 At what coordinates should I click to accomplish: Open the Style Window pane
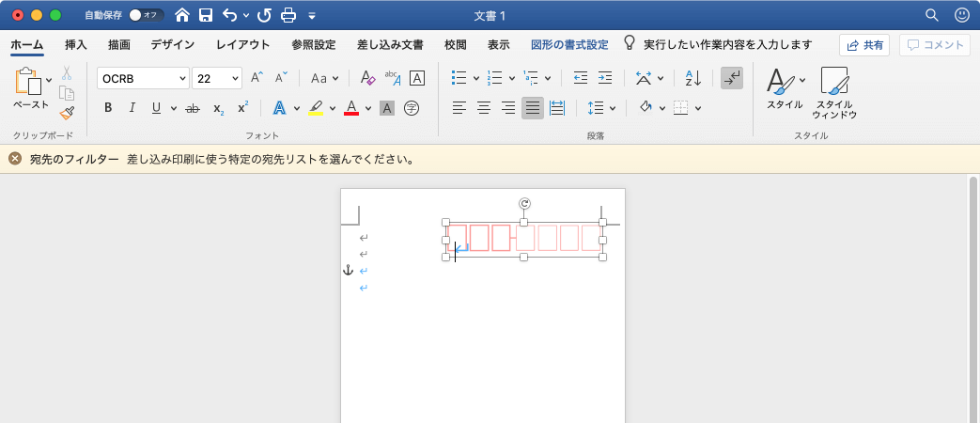[x=833, y=93]
